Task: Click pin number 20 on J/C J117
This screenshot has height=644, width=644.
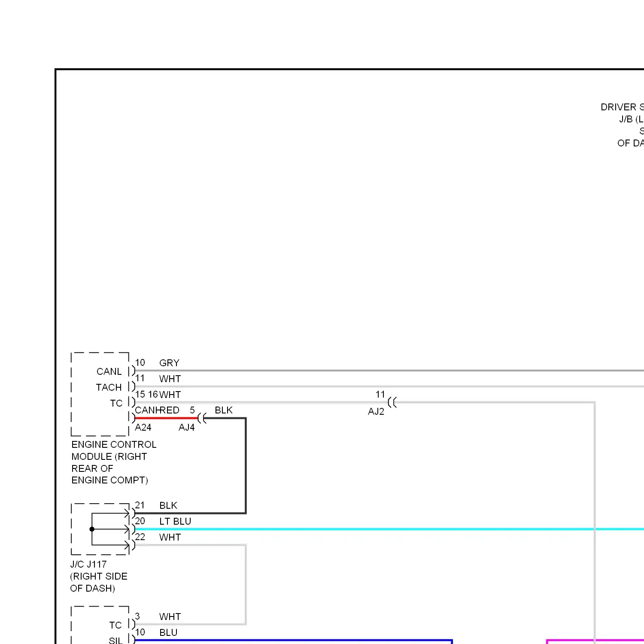Action: click(140, 521)
